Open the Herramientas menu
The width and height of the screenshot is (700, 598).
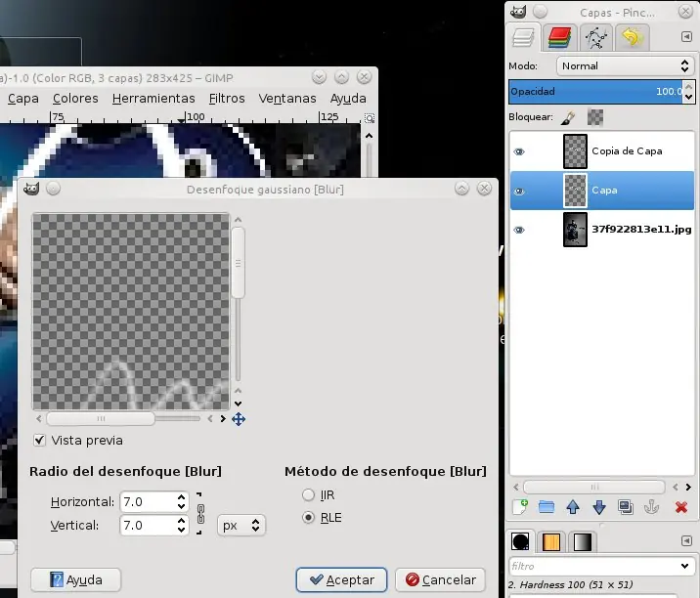coord(153,99)
